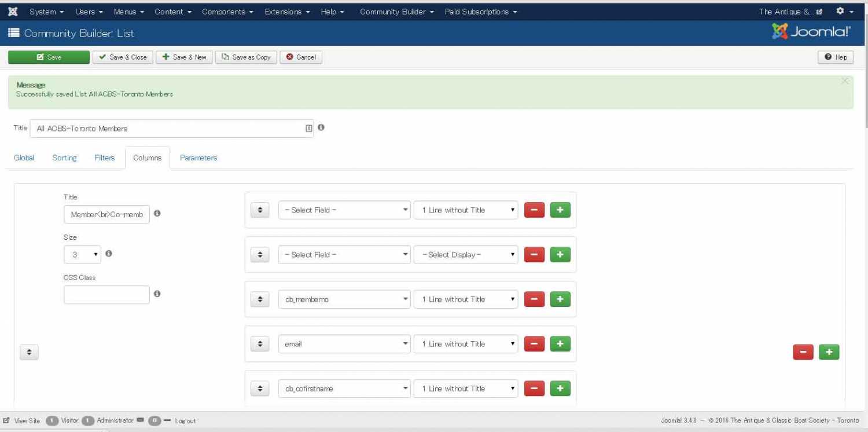The height and width of the screenshot is (432, 868).
Task: Open the Community Builder menu
Action: (x=396, y=12)
